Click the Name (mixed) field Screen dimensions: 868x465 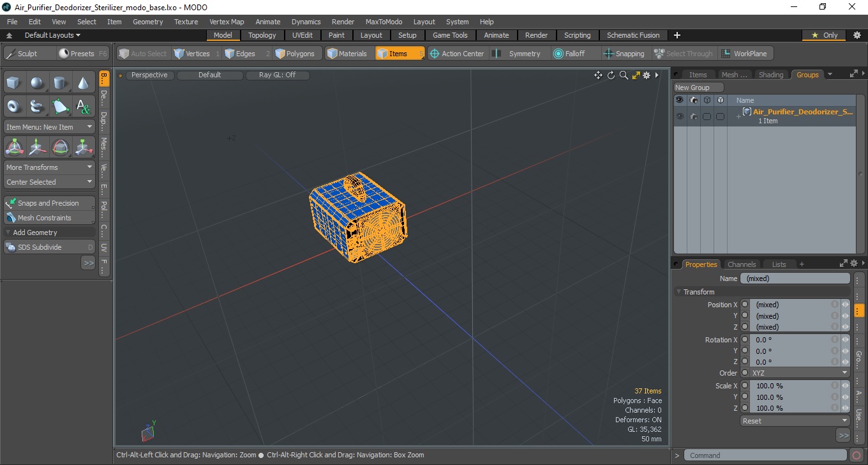795,278
